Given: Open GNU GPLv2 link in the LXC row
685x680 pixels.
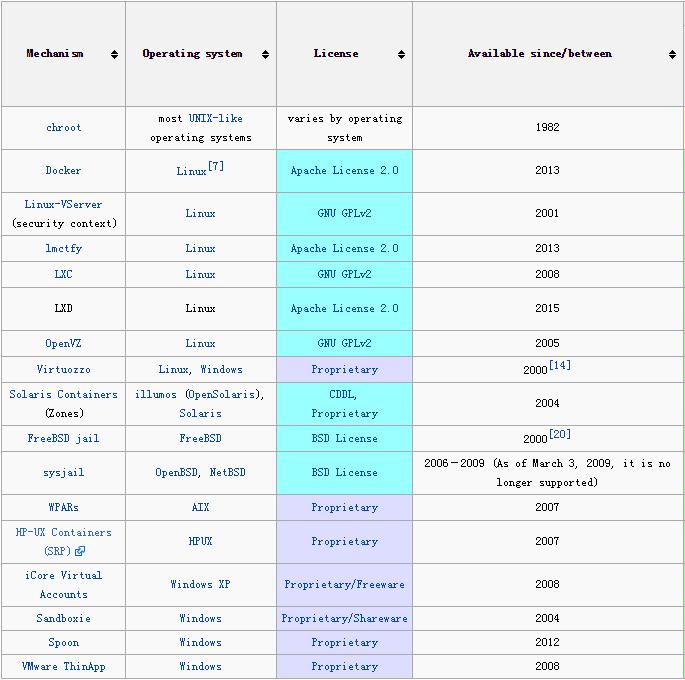Looking at the screenshot, I should [344, 274].
